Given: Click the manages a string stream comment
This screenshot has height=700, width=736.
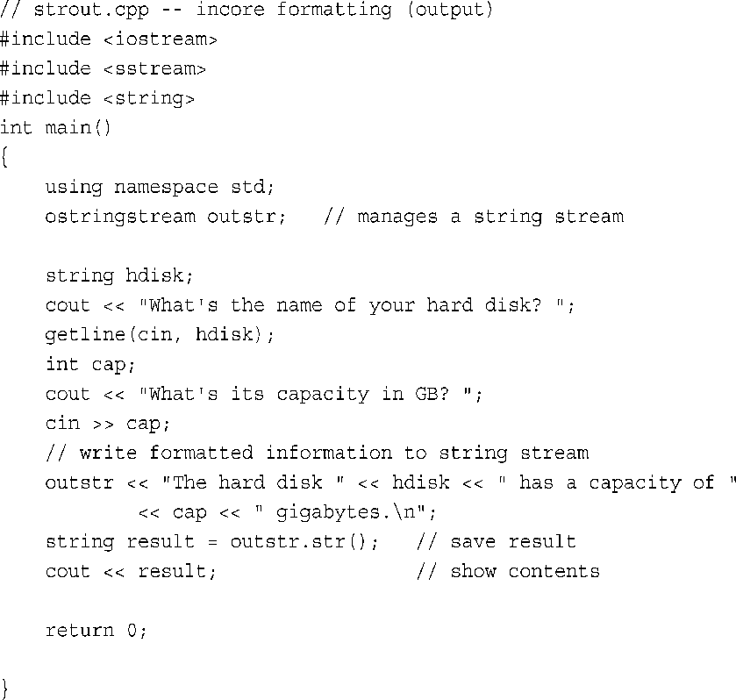Looking at the screenshot, I should [474, 217].
